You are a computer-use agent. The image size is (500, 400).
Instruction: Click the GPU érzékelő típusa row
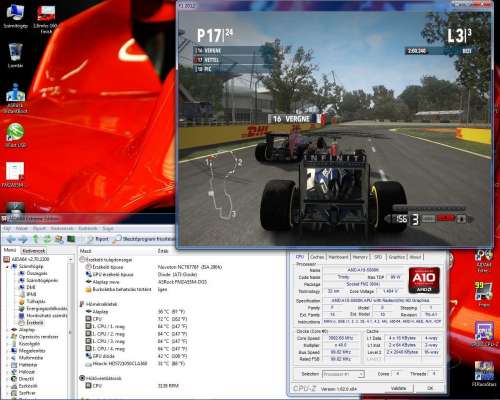click(x=142, y=274)
